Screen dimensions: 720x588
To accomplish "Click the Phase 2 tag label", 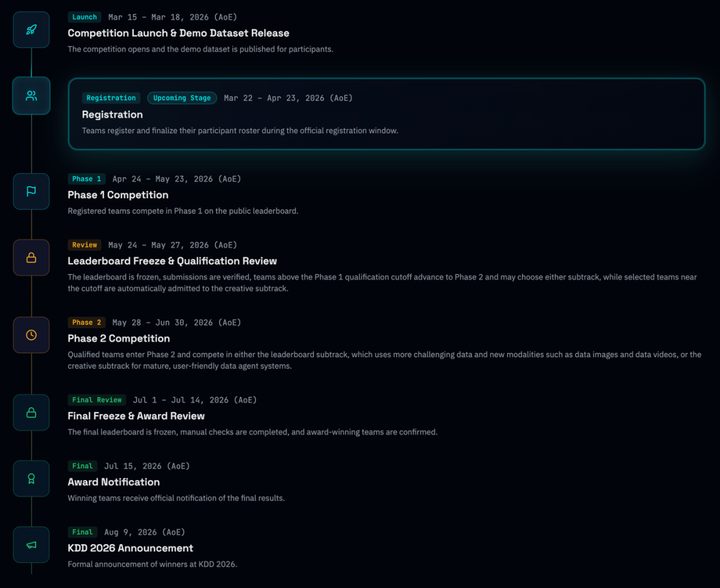I will point(87,323).
